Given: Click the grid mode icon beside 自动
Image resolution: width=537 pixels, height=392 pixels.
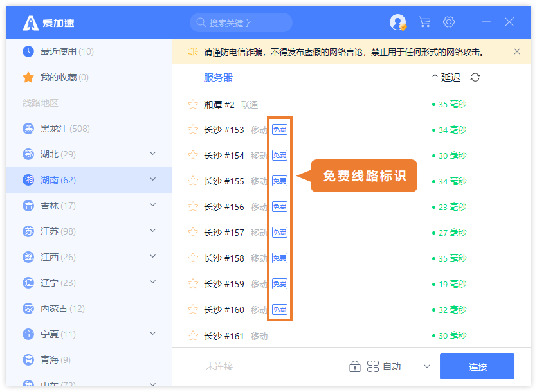Looking at the screenshot, I should coord(372,365).
